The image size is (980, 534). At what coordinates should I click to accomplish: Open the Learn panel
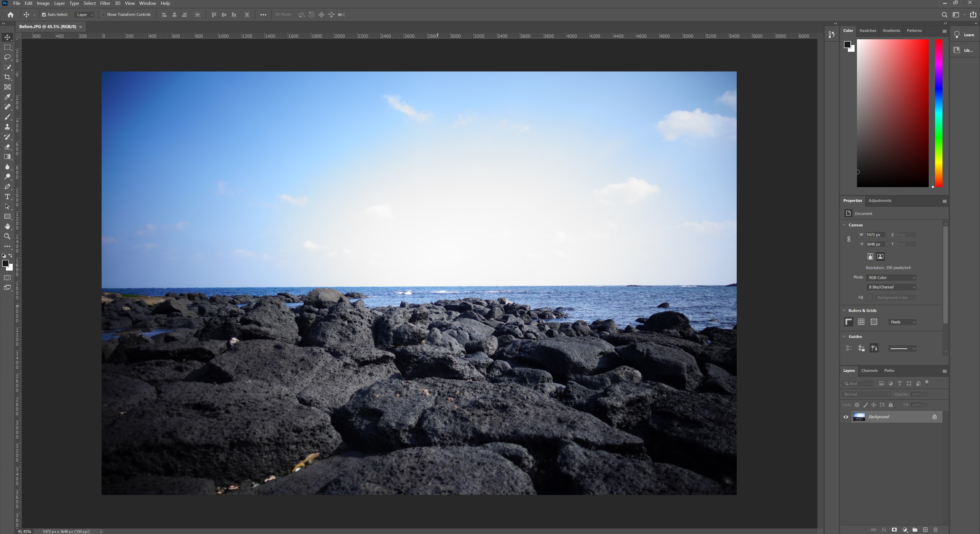click(x=964, y=35)
